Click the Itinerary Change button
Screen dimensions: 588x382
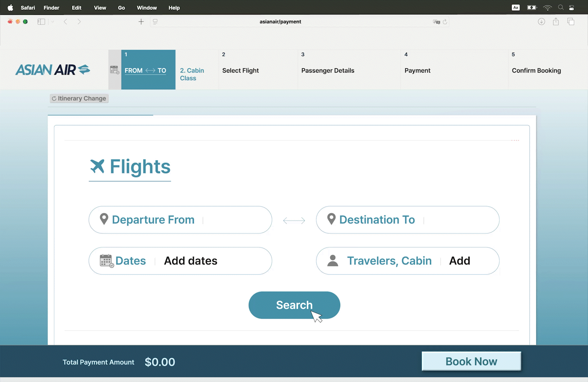79,98
